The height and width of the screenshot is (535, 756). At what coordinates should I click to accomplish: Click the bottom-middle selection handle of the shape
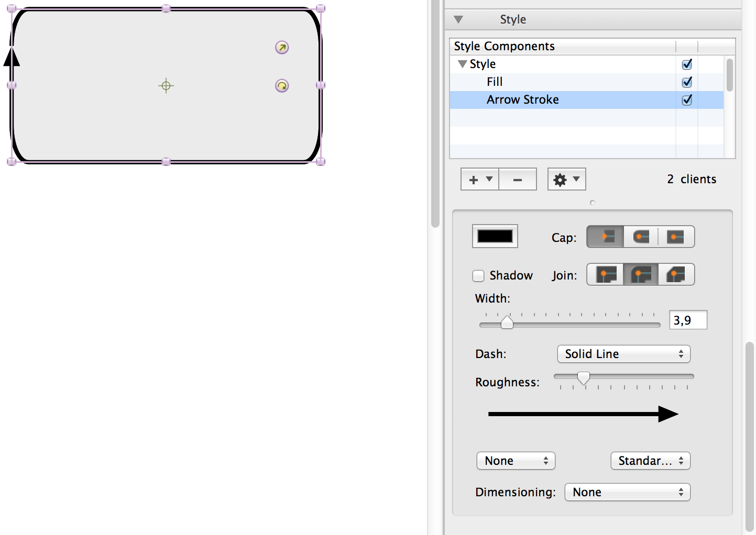(166, 162)
